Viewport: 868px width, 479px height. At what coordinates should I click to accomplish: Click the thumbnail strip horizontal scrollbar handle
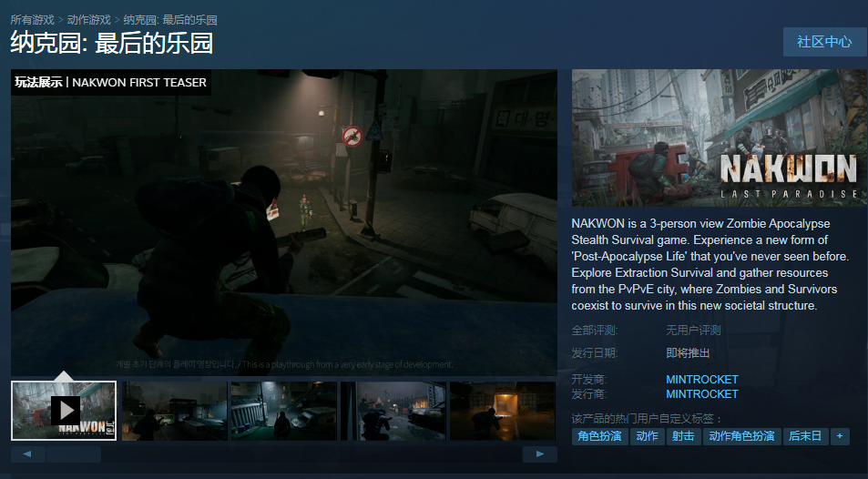74,454
